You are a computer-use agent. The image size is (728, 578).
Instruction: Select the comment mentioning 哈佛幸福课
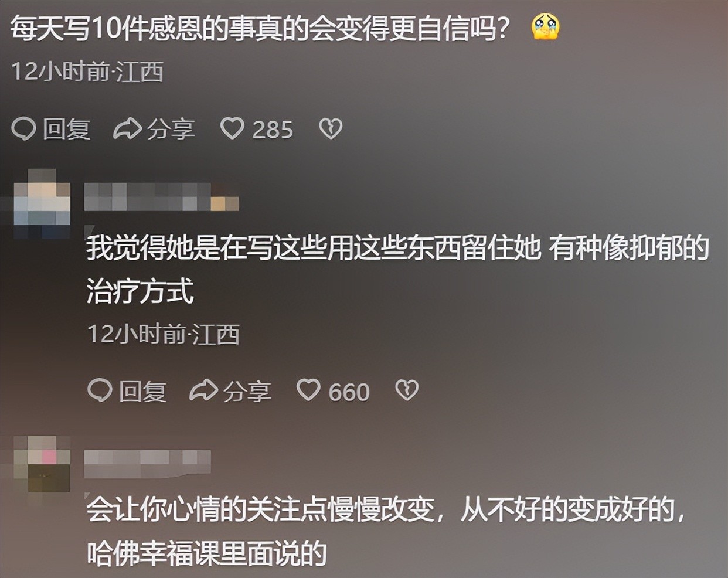pyautogui.click(x=387, y=531)
